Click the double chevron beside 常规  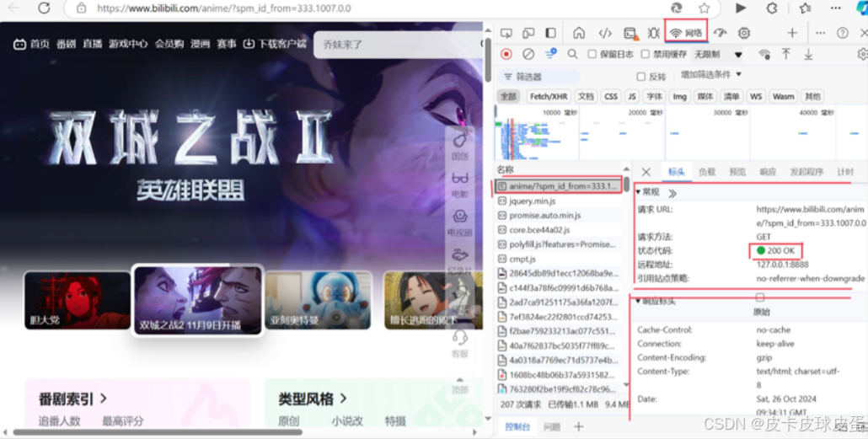[672, 193]
